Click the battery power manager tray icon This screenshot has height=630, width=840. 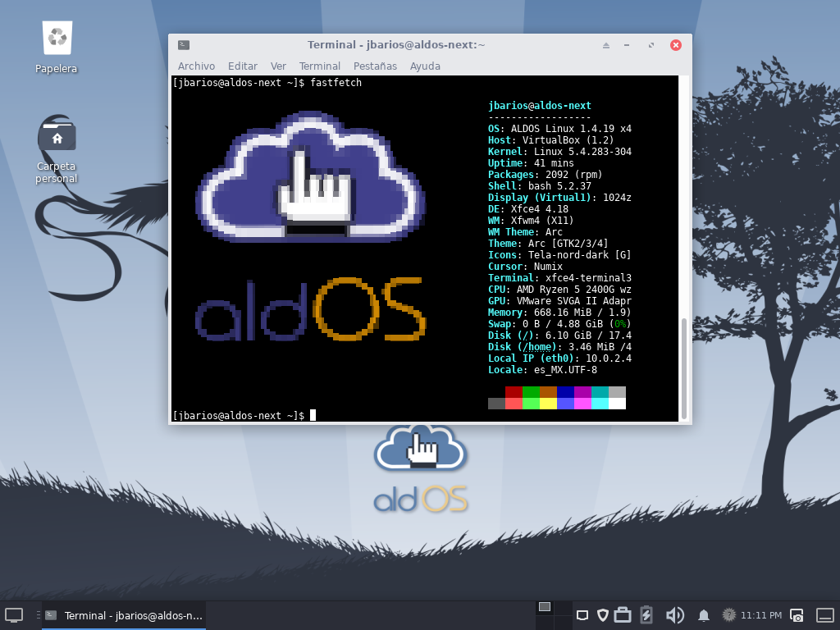coord(647,615)
